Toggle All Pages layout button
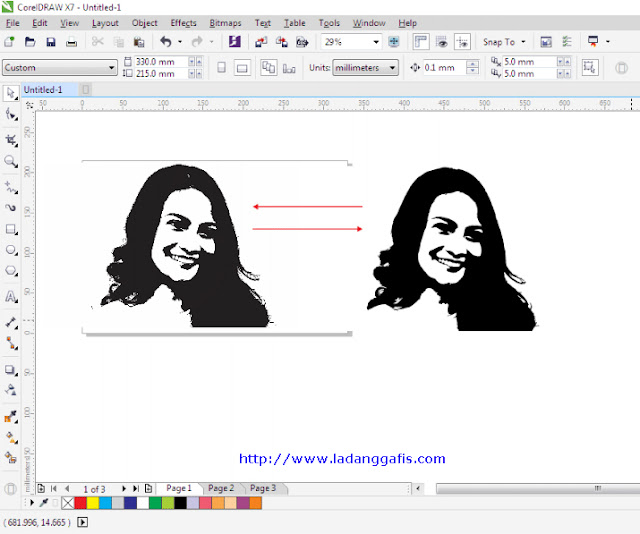 [269, 67]
